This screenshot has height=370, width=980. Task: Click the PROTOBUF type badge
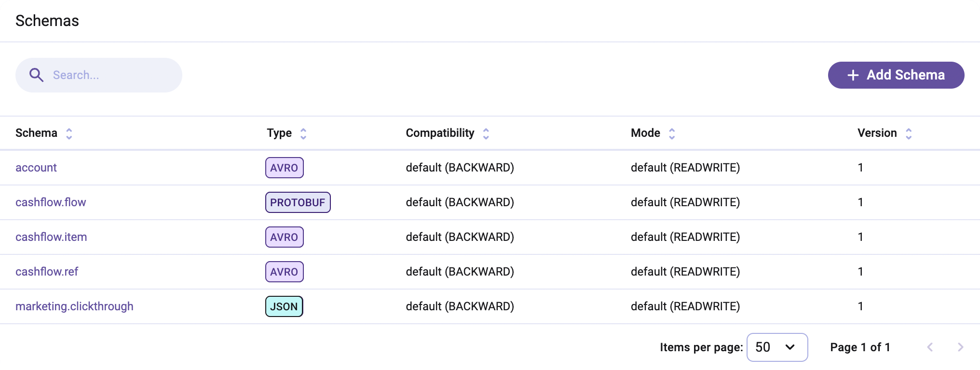click(298, 202)
